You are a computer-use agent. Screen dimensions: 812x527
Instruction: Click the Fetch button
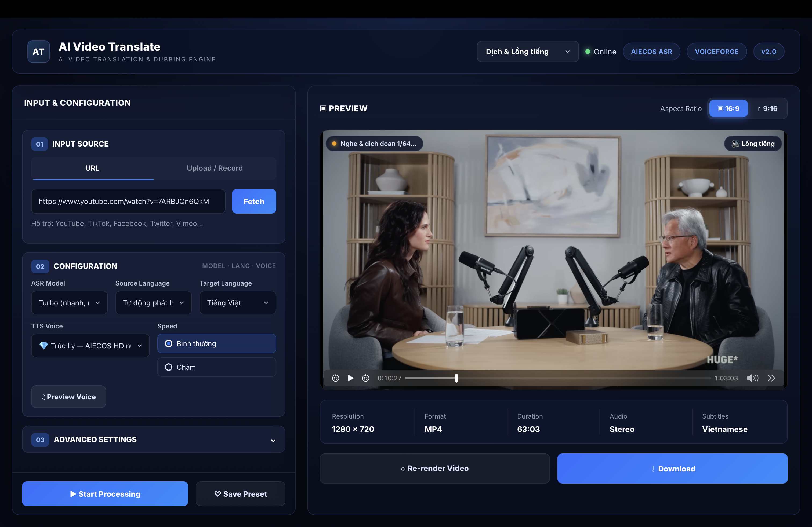(254, 201)
